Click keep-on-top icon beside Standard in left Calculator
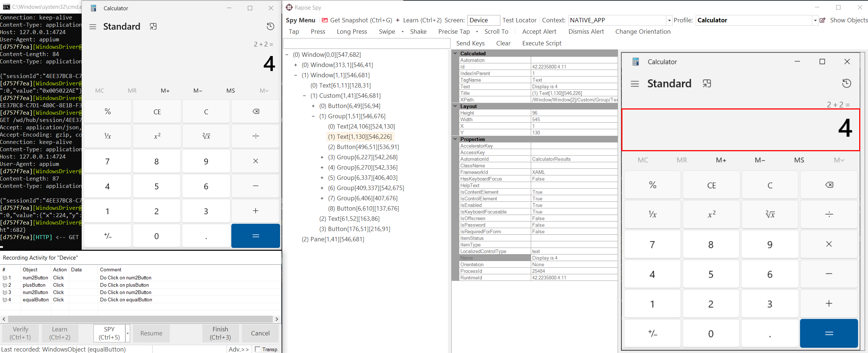The height and width of the screenshot is (353, 868). coord(153,26)
